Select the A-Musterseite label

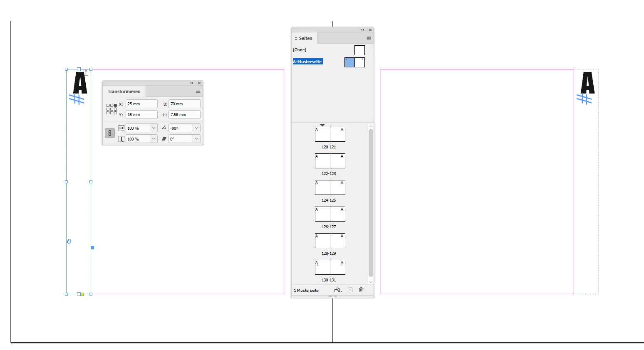tap(307, 62)
